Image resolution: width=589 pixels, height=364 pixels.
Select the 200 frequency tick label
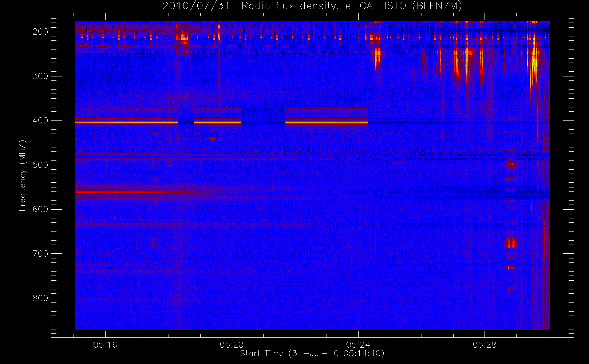(40, 32)
